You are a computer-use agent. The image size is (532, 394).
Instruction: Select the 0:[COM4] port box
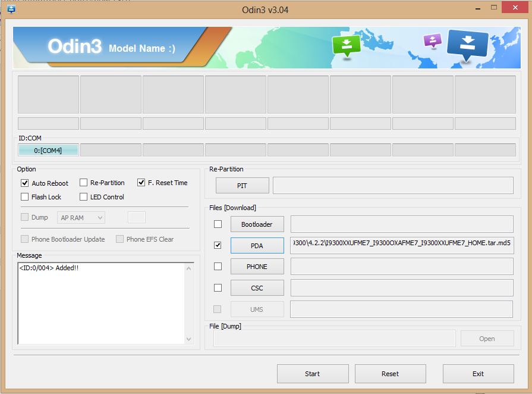[48, 150]
